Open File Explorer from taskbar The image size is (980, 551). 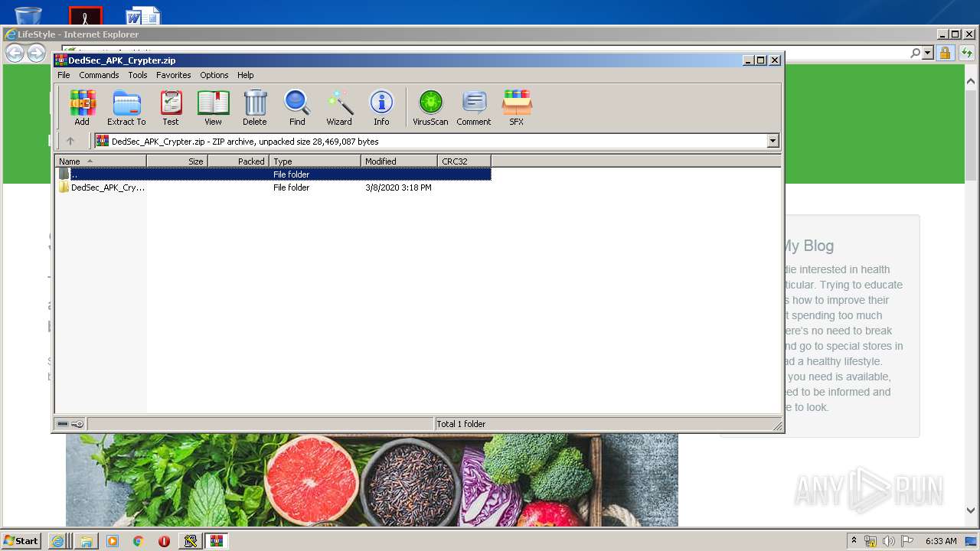tap(86, 541)
